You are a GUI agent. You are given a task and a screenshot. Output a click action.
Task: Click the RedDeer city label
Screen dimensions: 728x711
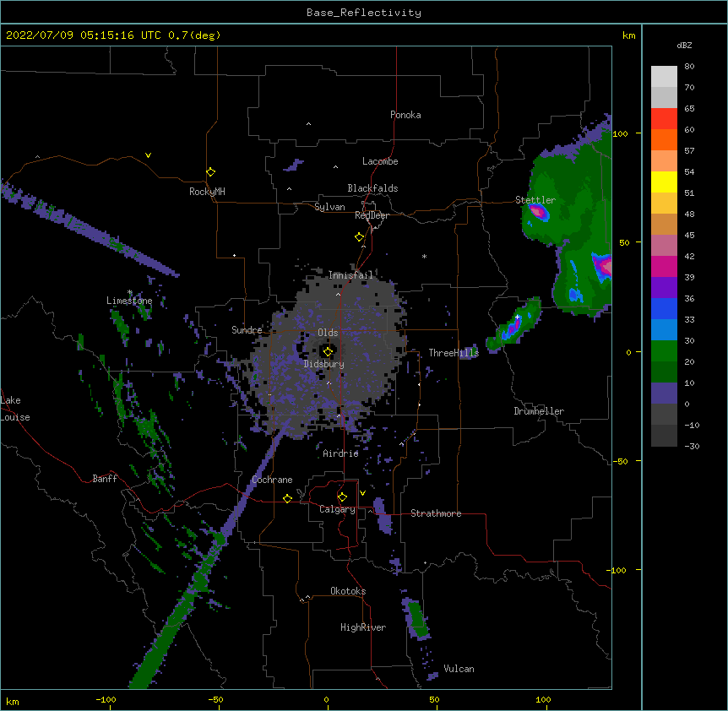(372, 215)
